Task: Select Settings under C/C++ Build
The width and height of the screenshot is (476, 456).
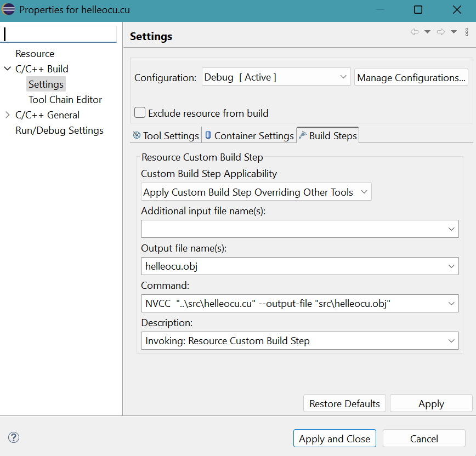Action: tap(46, 84)
